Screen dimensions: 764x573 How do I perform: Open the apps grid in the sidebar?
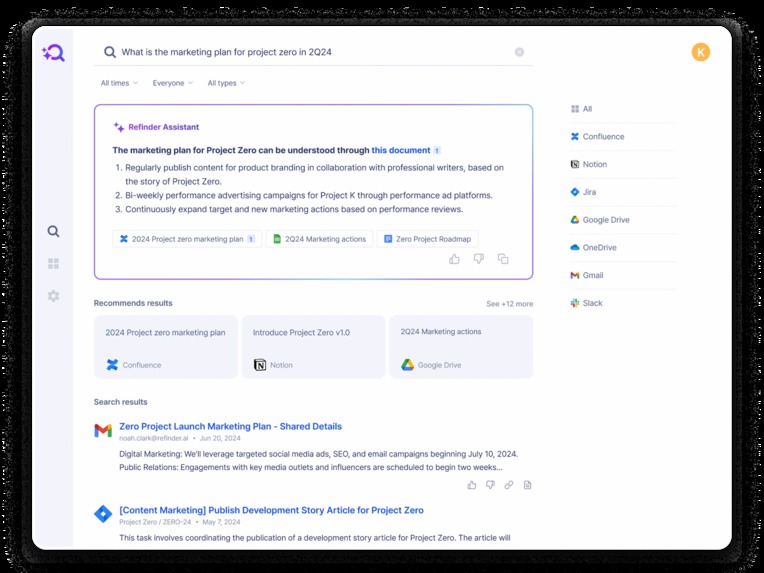click(x=54, y=264)
